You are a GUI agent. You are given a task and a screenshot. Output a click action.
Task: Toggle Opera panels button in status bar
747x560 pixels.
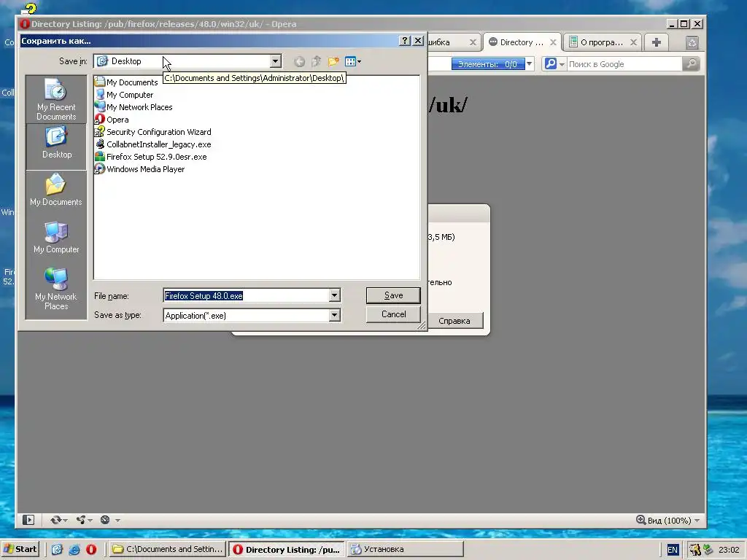click(28, 520)
